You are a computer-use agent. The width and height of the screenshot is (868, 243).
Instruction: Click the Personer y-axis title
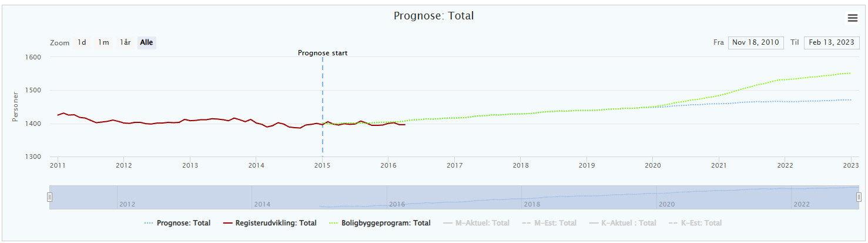pyautogui.click(x=15, y=106)
